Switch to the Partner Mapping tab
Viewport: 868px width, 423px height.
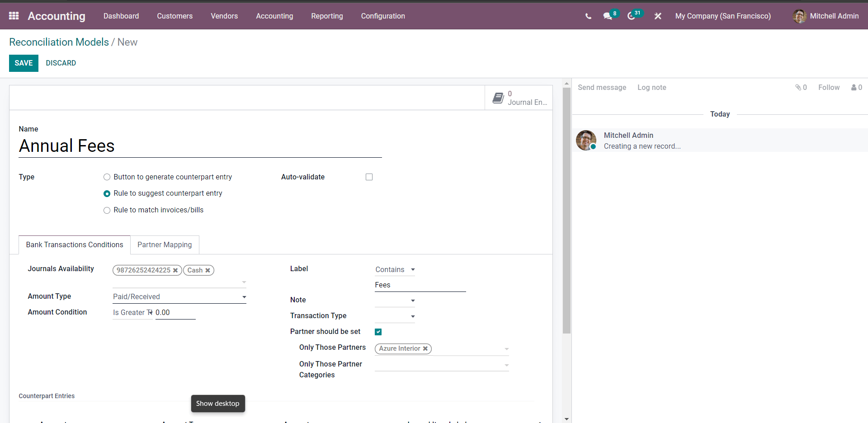pyautogui.click(x=165, y=244)
